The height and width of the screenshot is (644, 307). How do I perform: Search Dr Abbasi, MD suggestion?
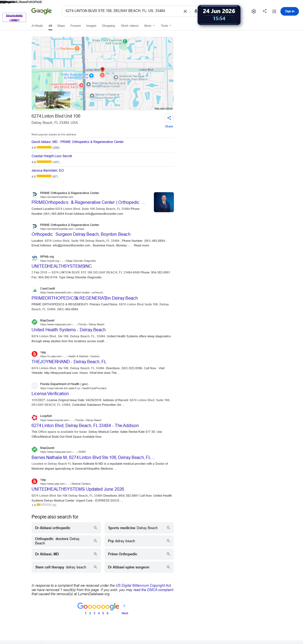point(66,554)
